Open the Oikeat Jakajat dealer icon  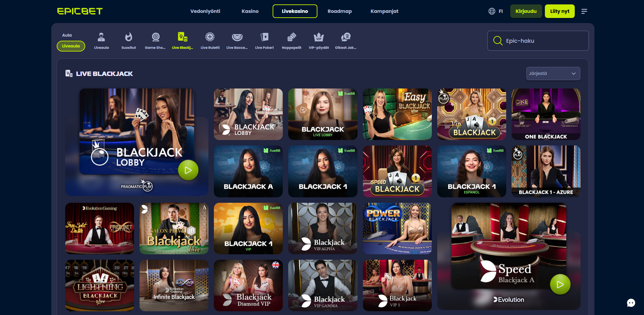[346, 37]
